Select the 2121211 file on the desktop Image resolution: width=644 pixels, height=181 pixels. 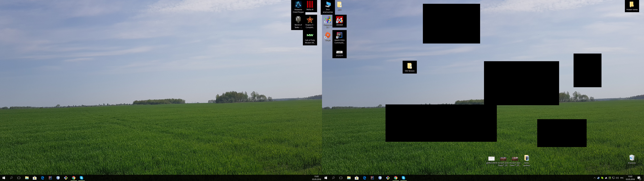(339, 53)
